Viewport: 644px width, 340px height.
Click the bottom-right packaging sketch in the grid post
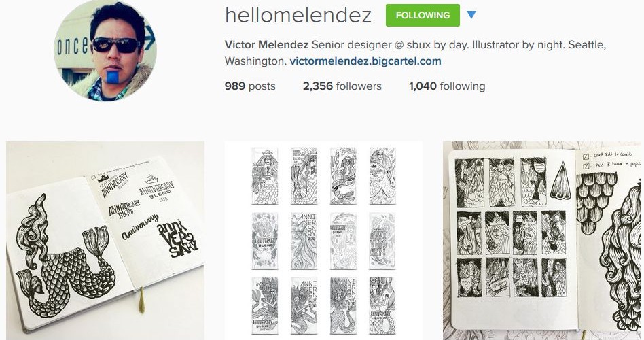pos(382,305)
